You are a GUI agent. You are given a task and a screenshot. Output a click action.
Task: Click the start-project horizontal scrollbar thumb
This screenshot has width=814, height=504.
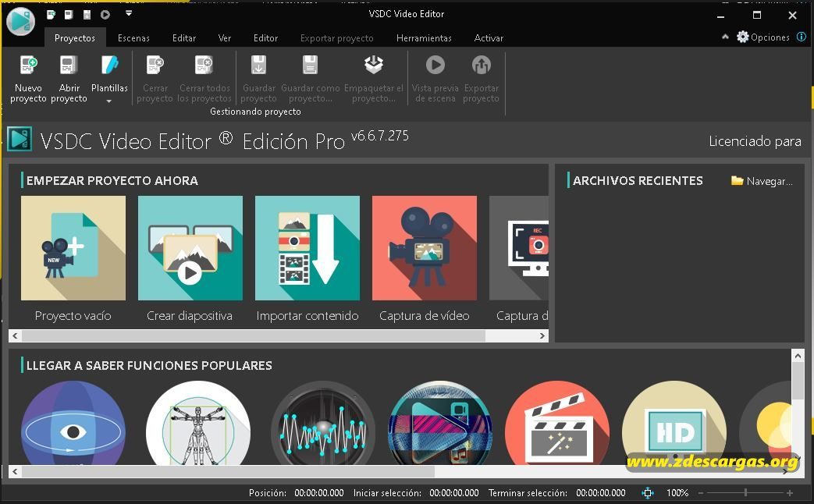click(x=254, y=335)
